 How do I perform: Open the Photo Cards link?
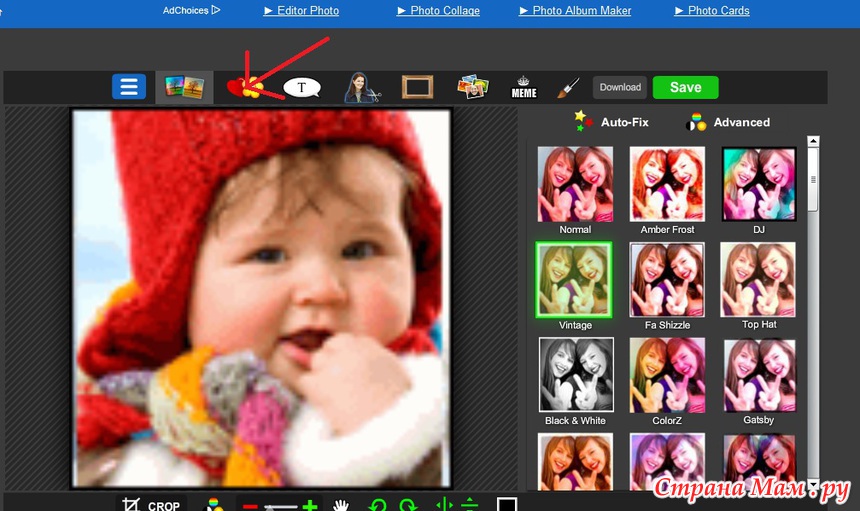(712, 10)
